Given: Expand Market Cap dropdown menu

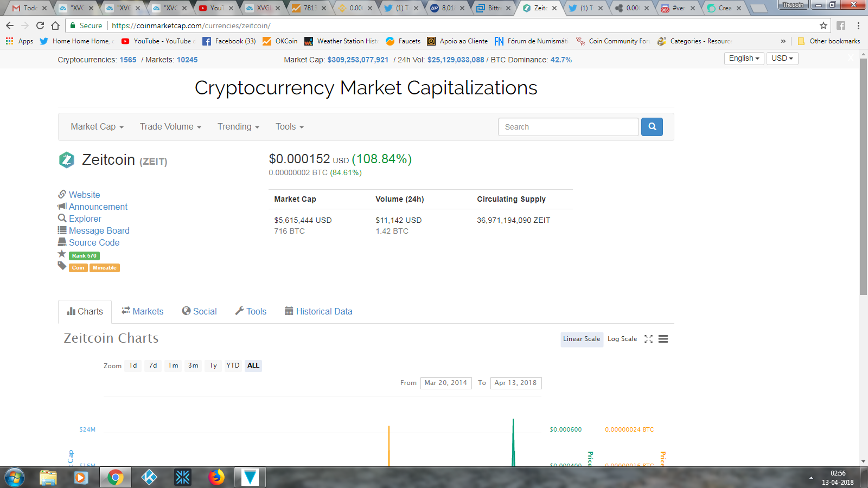Looking at the screenshot, I should coord(97,127).
